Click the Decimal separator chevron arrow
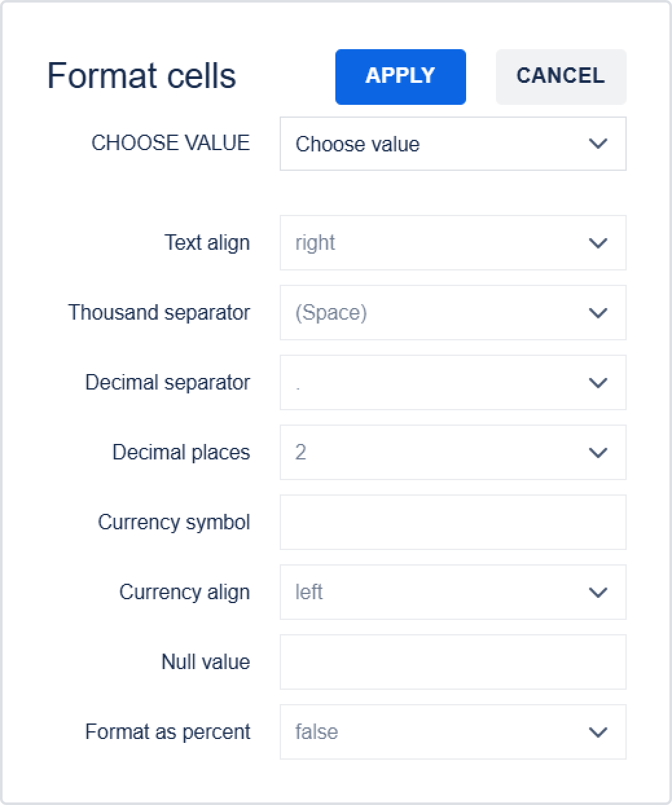This screenshot has width=672, height=805. [598, 383]
